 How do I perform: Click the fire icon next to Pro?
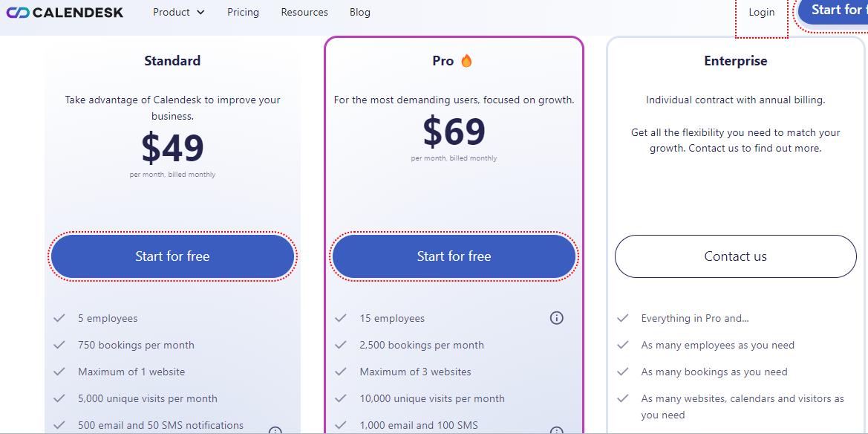(466, 61)
